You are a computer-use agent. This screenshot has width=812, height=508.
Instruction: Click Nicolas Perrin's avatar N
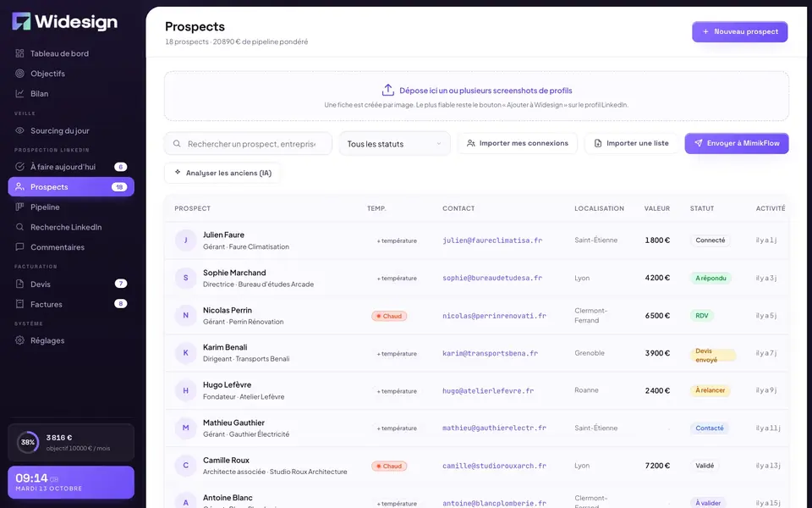pos(185,315)
